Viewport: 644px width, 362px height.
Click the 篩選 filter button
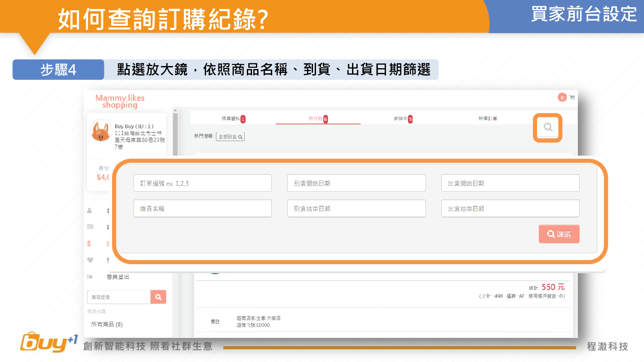559,234
